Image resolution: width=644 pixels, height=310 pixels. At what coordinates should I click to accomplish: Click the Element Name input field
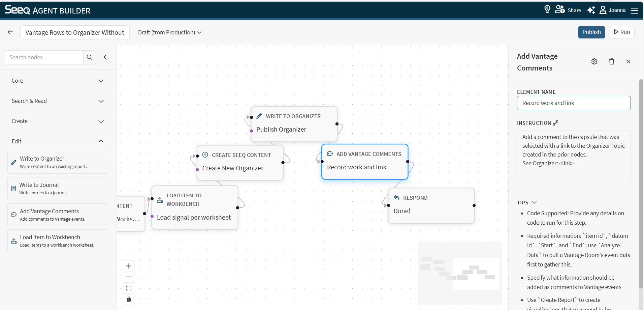[x=574, y=103]
